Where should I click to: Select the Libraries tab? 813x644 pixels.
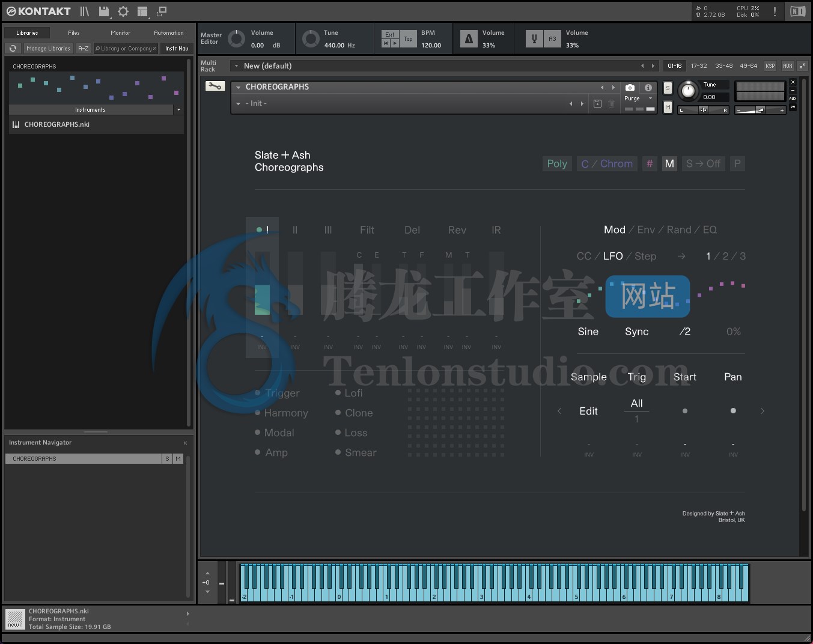[x=27, y=33]
